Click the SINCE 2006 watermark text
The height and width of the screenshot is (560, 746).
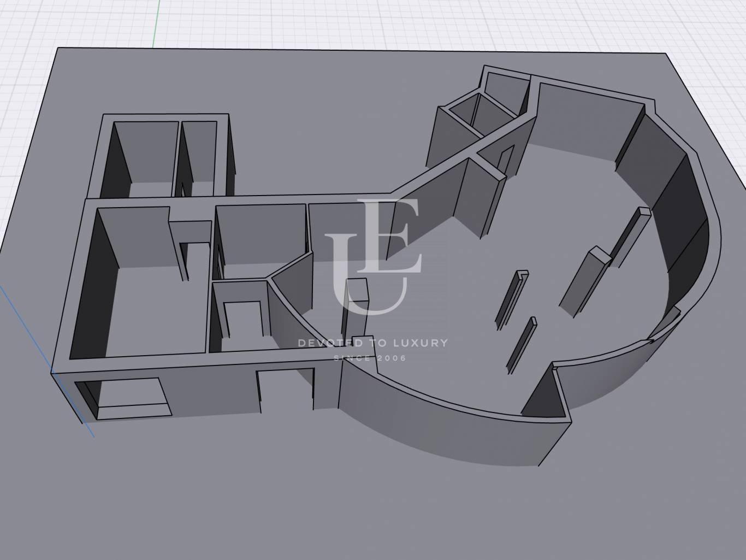[x=370, y=358]
